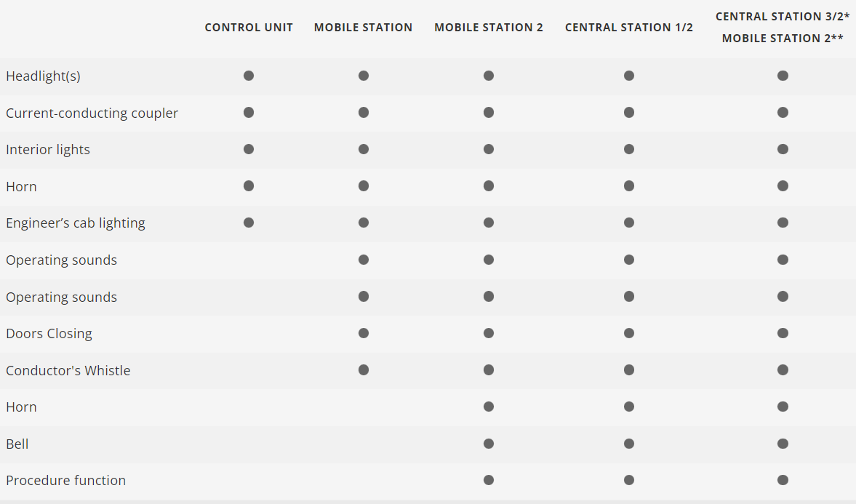Select the Control Unit column header
Image resolution: width=856 pixels, height=504 pixels.
249,28
